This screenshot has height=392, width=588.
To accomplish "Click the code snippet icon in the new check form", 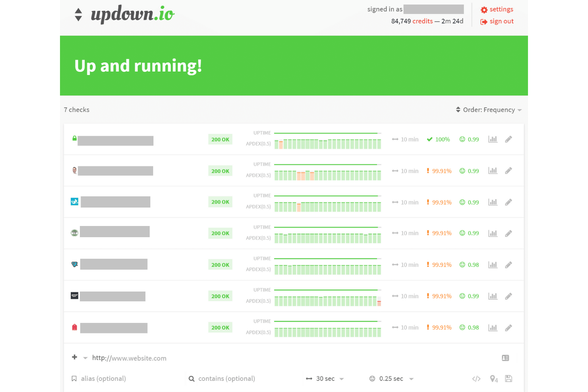I will (476, 378).
